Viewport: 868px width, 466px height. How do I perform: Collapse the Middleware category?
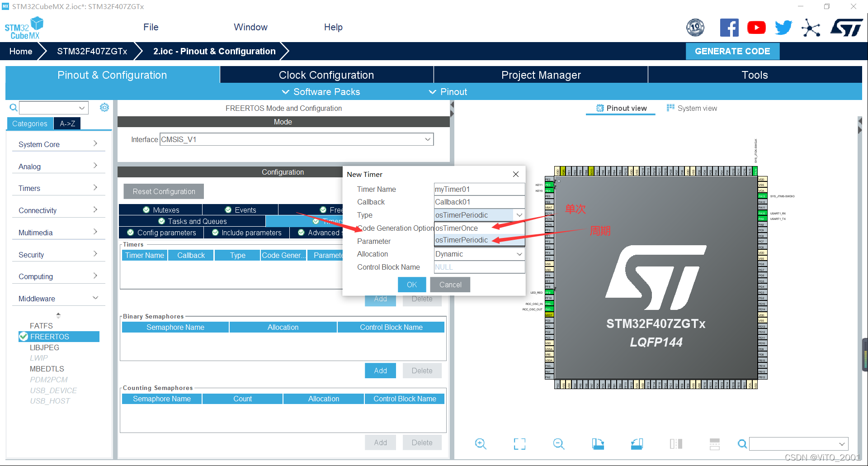[58, 299]
